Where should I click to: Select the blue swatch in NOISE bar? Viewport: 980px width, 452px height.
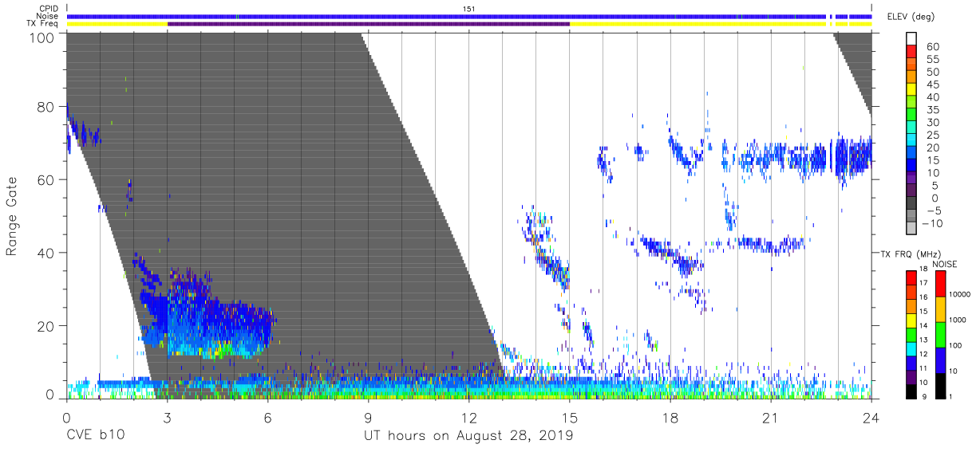(x=940, y=360)
